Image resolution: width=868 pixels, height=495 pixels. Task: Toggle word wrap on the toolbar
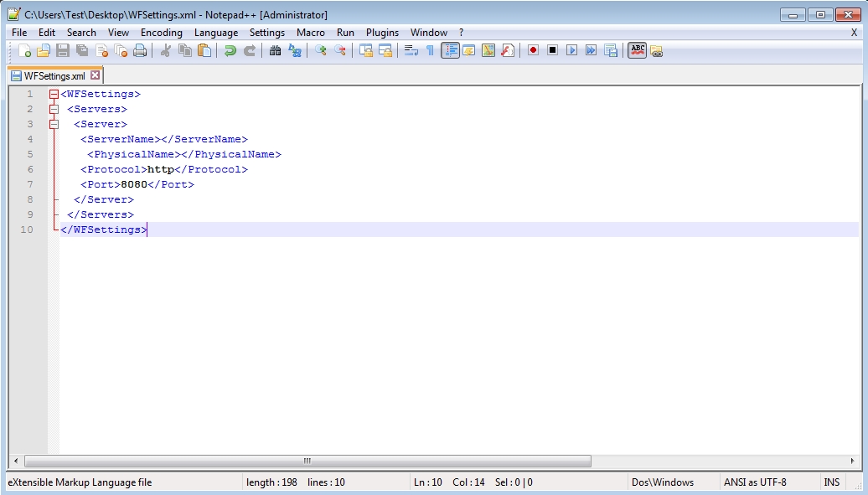coord(412,50)
